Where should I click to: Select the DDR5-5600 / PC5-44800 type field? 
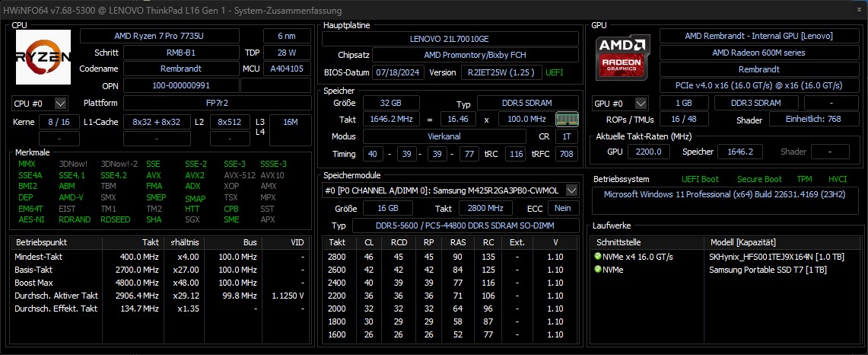point(466,225)
